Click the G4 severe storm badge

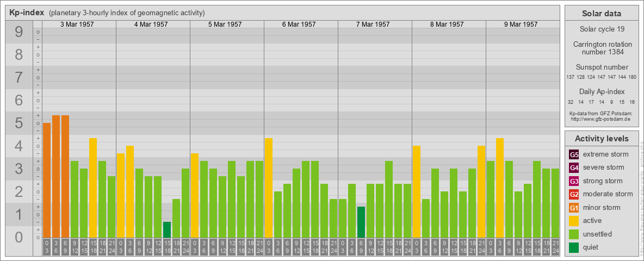coord(574,167)
